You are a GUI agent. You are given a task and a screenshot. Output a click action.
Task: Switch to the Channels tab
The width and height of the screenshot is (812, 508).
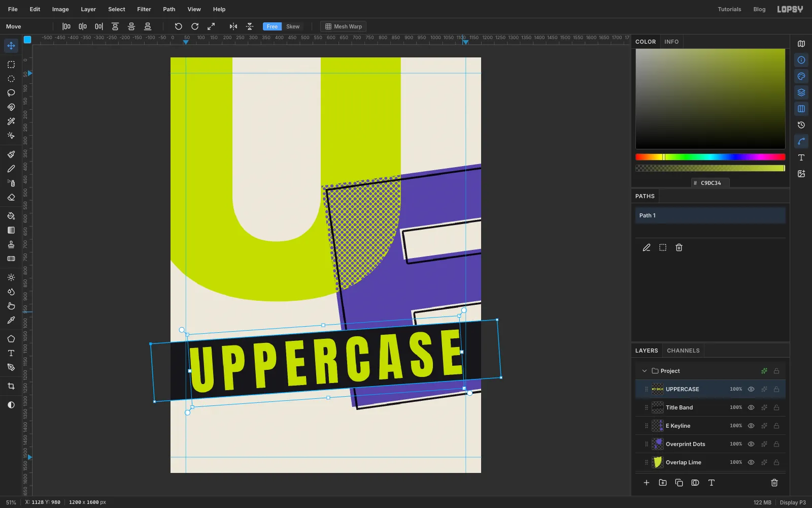coord(683,351)
